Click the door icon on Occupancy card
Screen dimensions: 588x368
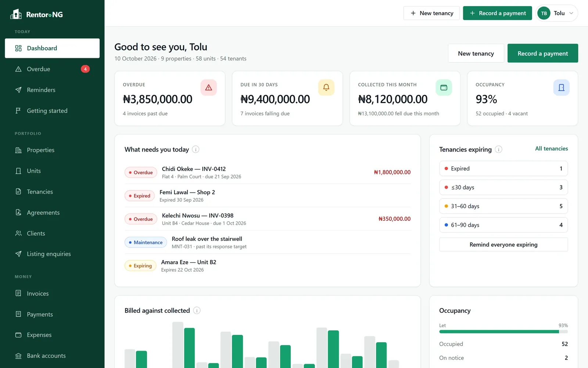(562, 88)
